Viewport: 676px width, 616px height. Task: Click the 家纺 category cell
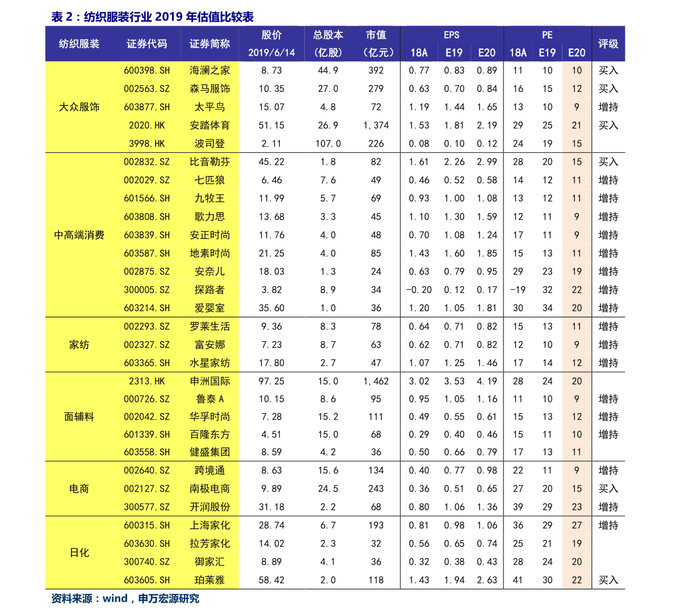click(78, 345)
